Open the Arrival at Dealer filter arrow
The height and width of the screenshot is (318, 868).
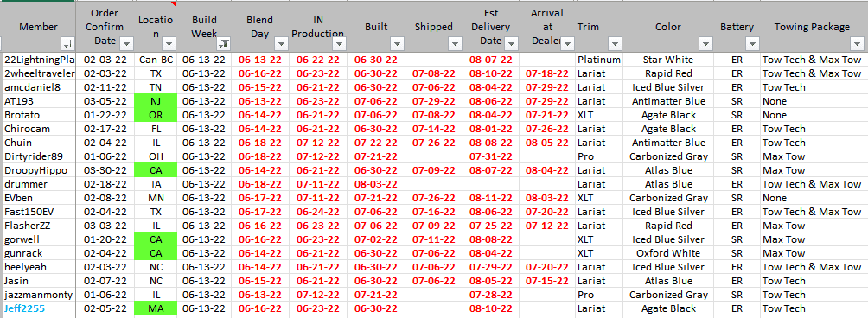(569, 44)
